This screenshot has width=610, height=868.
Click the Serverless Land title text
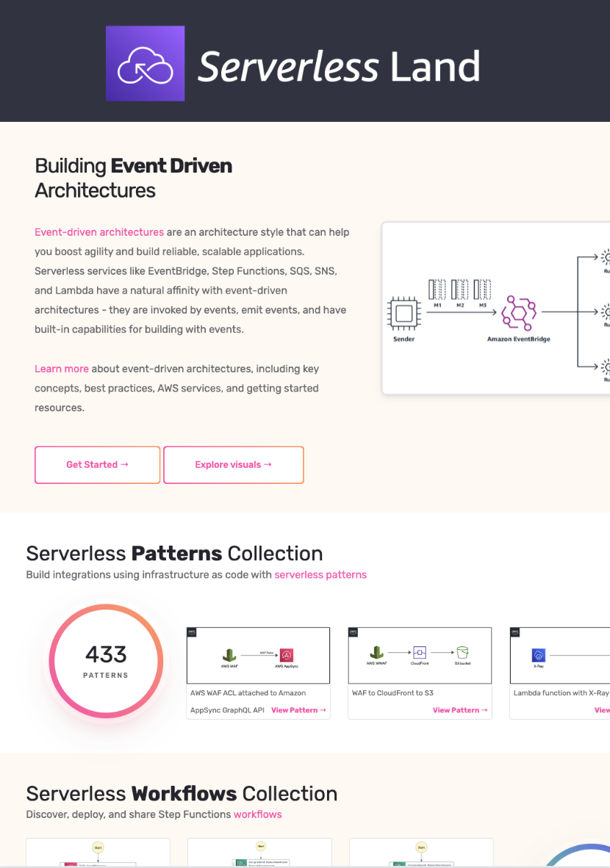click(x=339, y=66)
